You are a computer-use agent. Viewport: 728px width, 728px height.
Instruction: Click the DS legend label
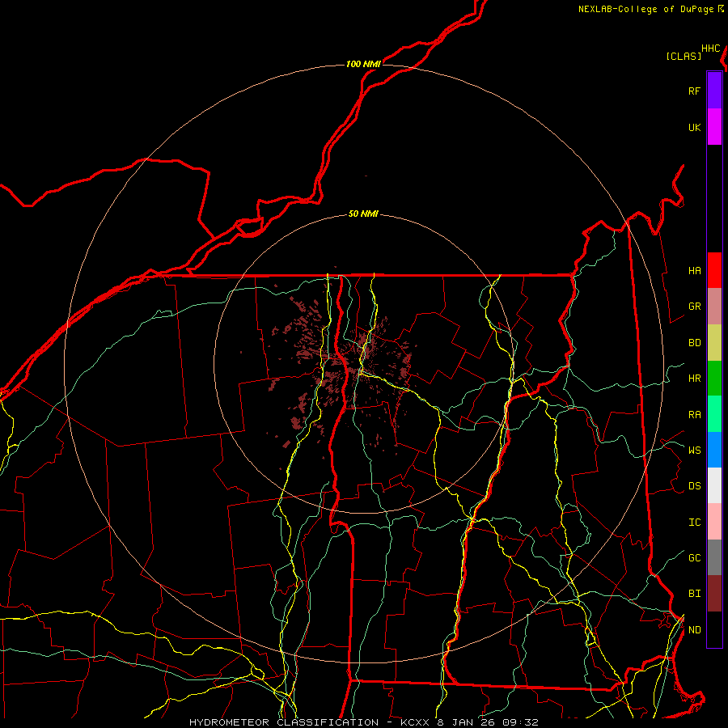[694, 486]
